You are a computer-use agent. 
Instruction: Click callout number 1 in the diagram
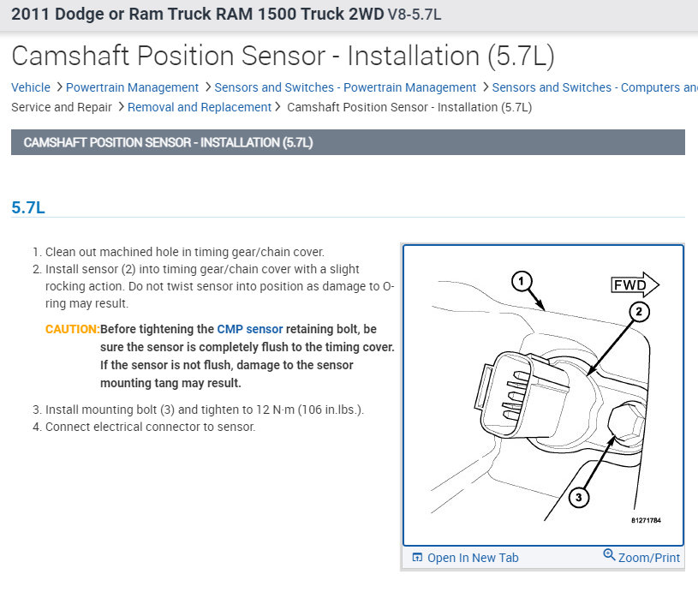[522, 280]
